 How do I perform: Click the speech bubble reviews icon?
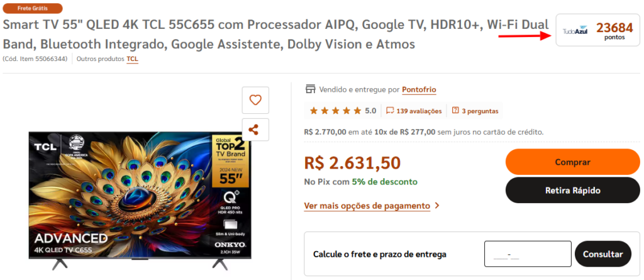click(x=390, y=111)
